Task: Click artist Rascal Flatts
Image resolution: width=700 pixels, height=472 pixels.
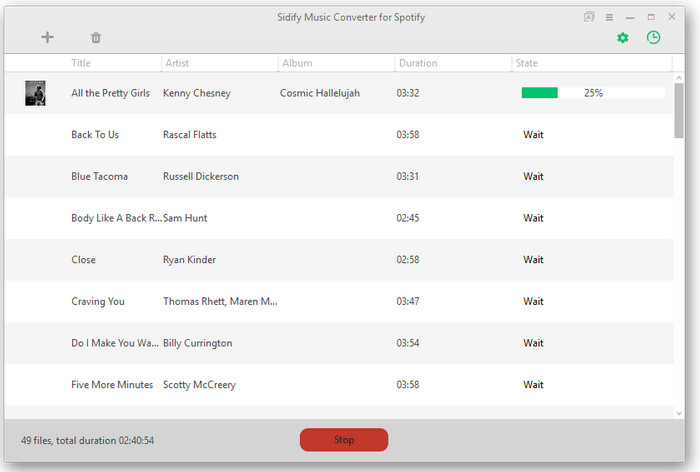Action: (189, 134)
